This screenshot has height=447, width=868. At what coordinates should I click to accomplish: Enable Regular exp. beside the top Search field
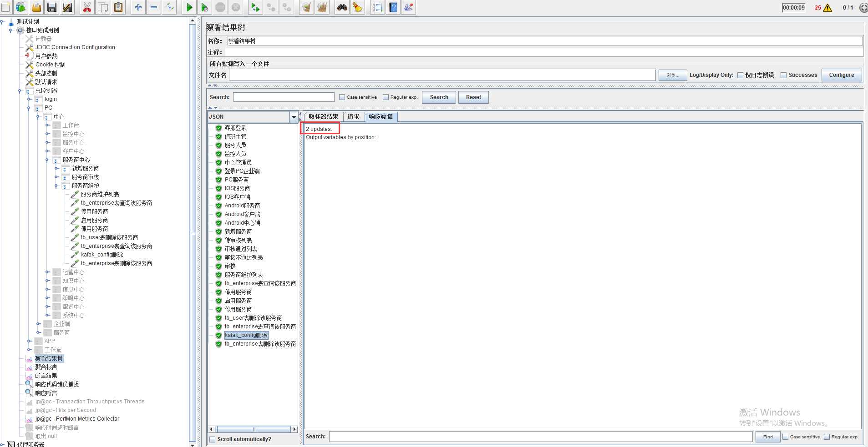[x=386, y=97]
